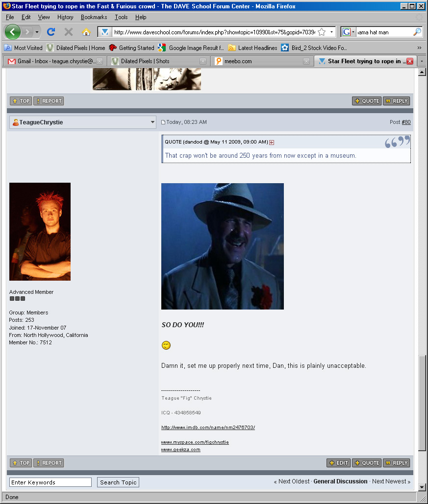Open the imdb.com signature link
Image resolution: width=428 pixels, height=504 pixels.
[x=208, y=428]
